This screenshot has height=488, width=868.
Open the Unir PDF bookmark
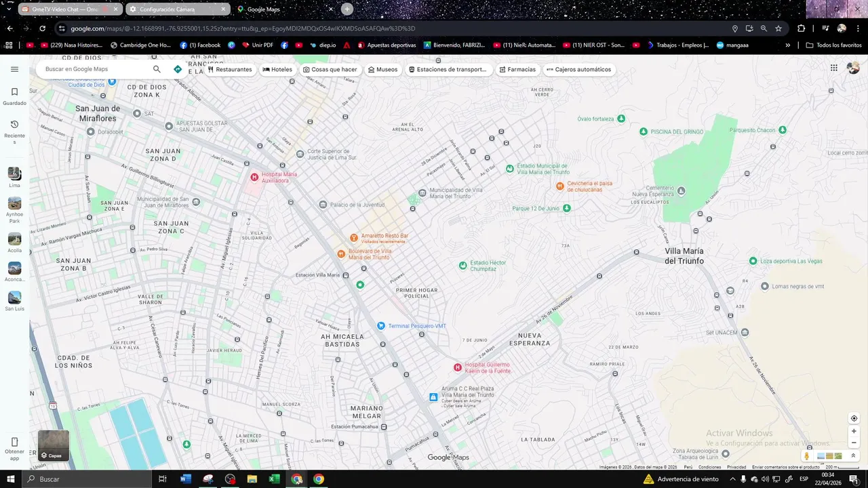(258, 45)
